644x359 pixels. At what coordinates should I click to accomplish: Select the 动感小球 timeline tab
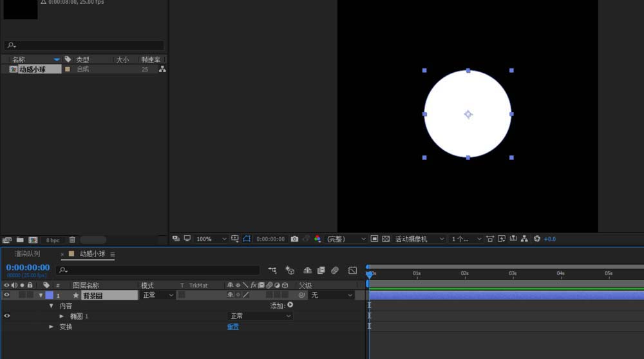pyautogui.click(x=92, y=254)
